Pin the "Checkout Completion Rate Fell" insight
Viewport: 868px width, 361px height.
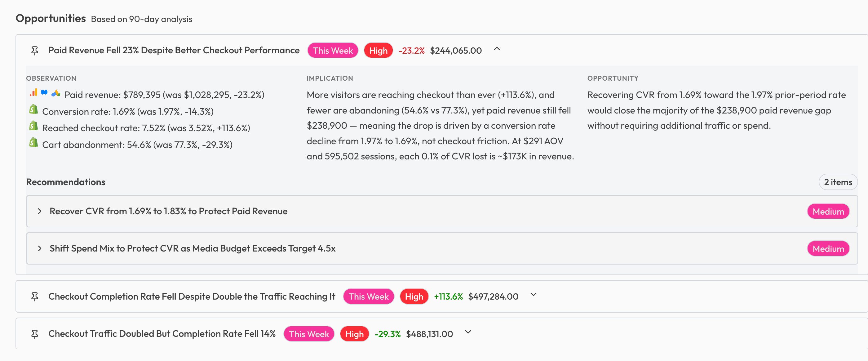pos(35,296)
